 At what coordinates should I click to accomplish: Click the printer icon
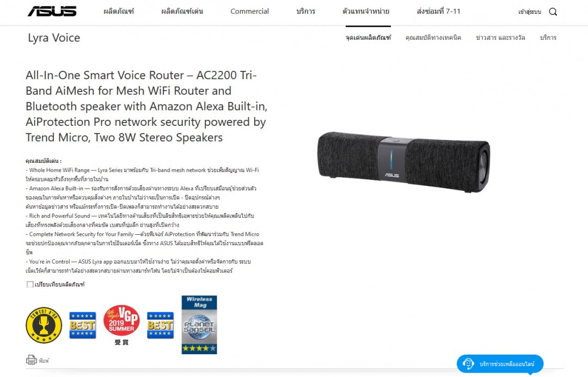(x=31, y=360)
